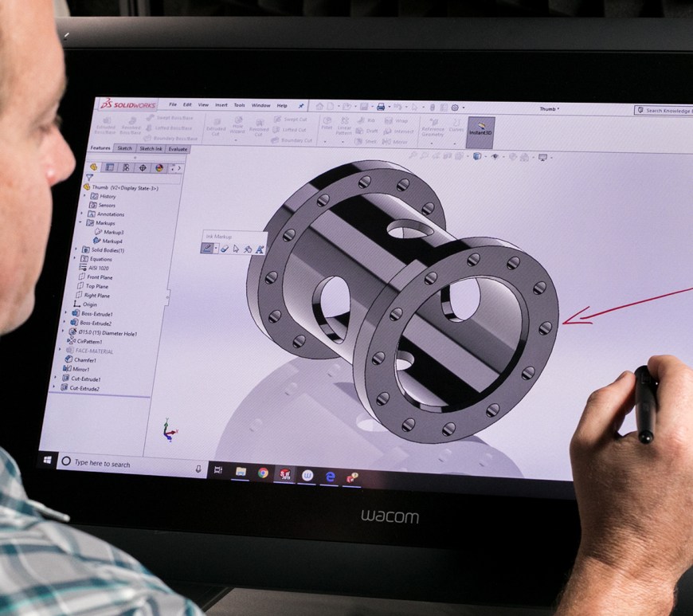Image resolution: width=693 pixels, height=616 pixels.
Task: Open the pen tool dropdown arrow
Action: pyautogui.click(x=215, y=249)
